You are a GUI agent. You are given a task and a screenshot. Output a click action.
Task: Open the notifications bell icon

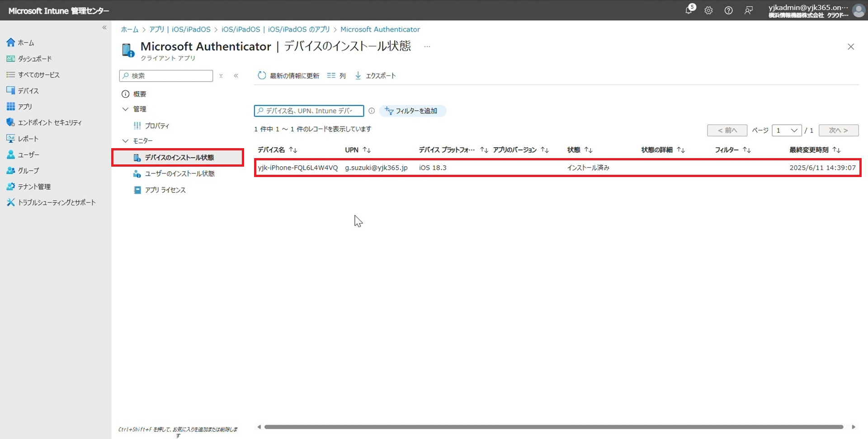689,10
